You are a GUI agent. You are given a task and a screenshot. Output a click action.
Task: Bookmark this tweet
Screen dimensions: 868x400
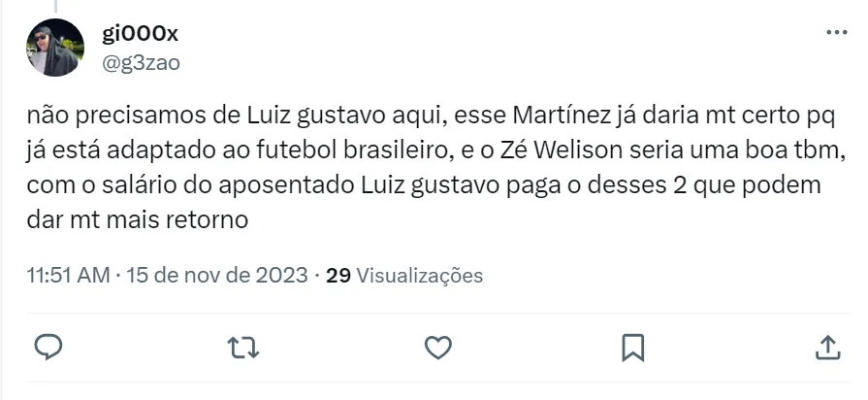pos(632,347)
